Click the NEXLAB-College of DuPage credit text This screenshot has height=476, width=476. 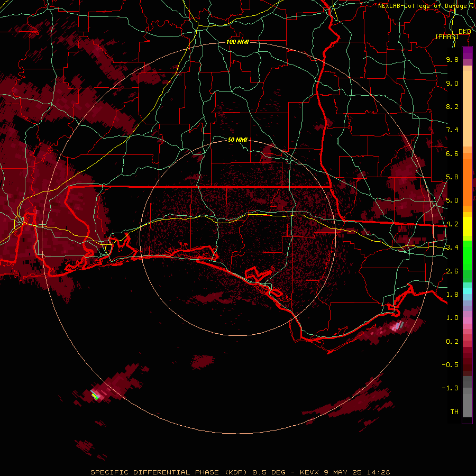(x=427, y=6)
